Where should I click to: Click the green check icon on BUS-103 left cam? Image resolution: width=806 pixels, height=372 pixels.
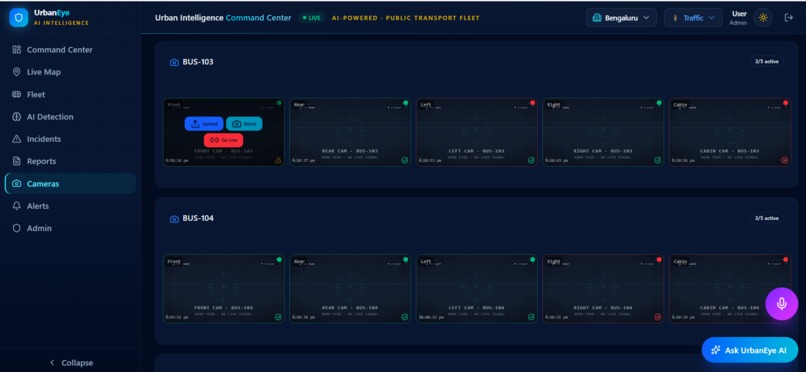pos(531,160)
